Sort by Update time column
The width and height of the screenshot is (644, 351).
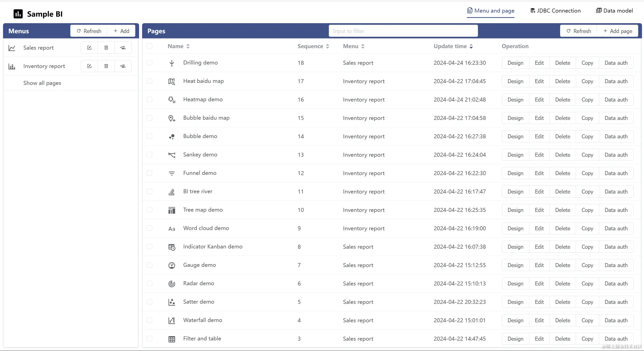(471, 46)
